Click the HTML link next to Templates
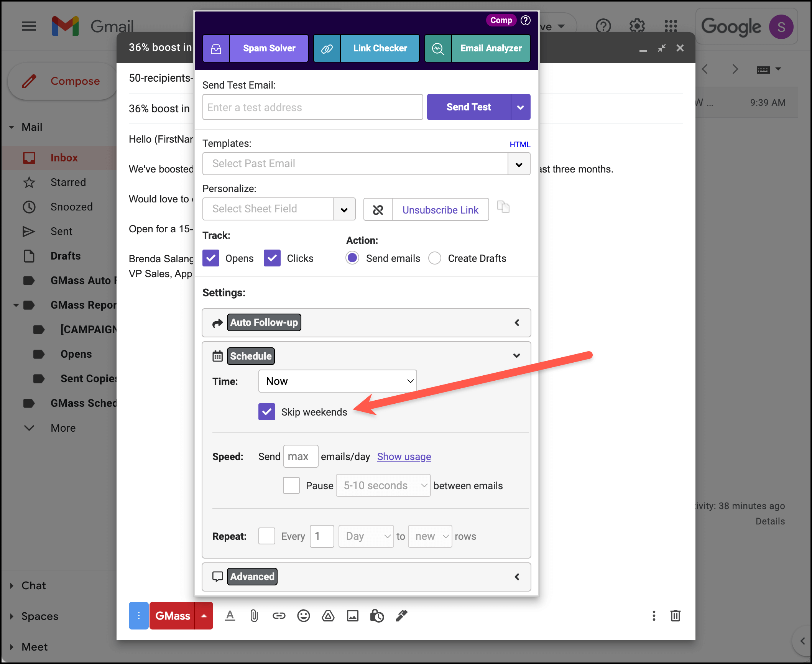This screenshot has width=812, height=664. [x=520, y=145]
